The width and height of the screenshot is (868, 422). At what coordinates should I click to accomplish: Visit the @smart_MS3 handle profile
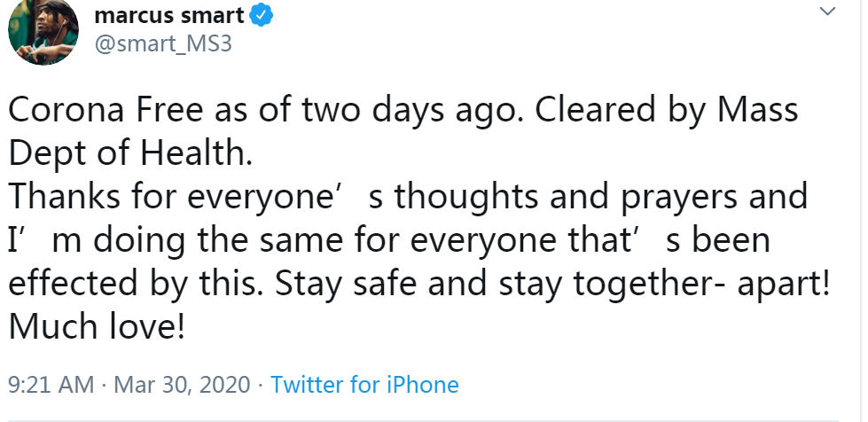click(163, 43)
